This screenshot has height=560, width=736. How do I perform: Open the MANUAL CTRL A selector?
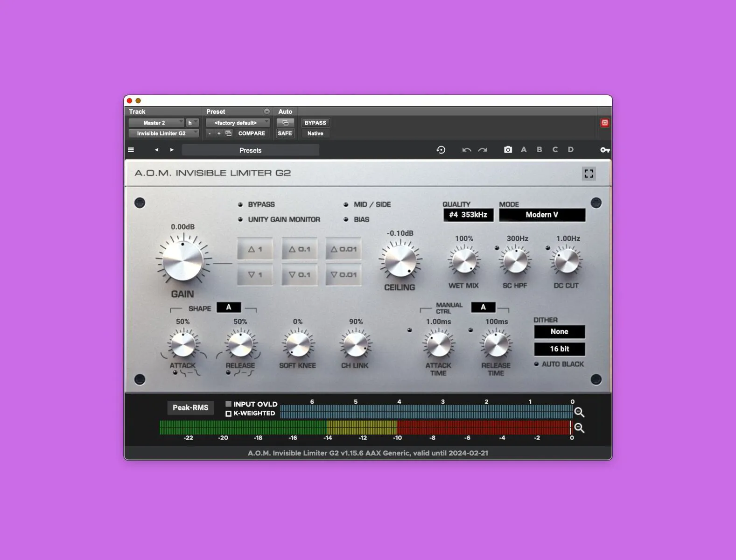click(483, 307)
